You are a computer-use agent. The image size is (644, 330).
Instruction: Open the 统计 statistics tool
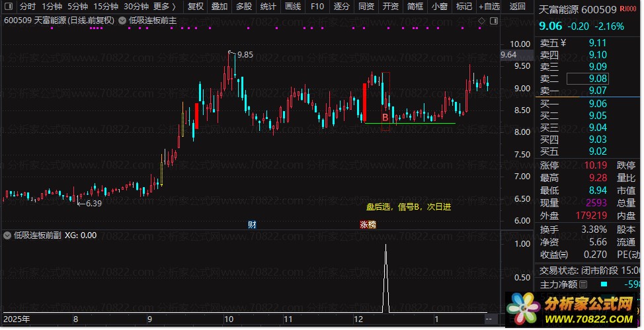(268, 7)
